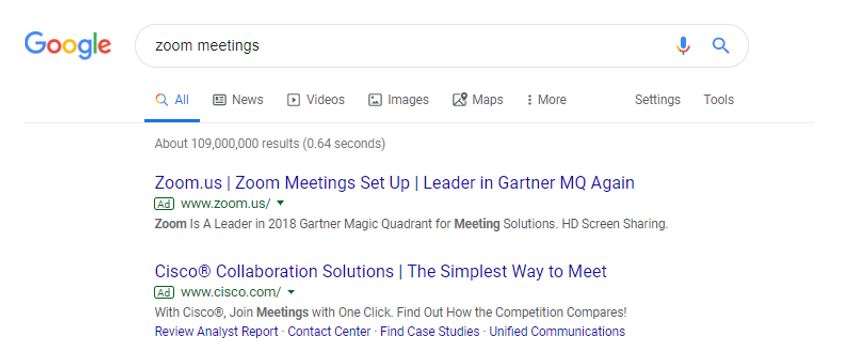Click the Google logo
The width and height of the screenshot is (868, 362).
click(x=68, y=45)
